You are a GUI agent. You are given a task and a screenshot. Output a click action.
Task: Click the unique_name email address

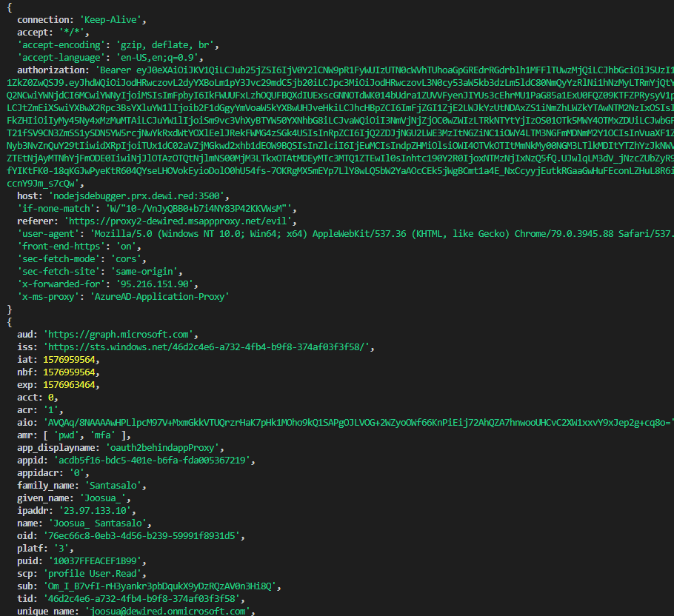click(x=170, y=611)
